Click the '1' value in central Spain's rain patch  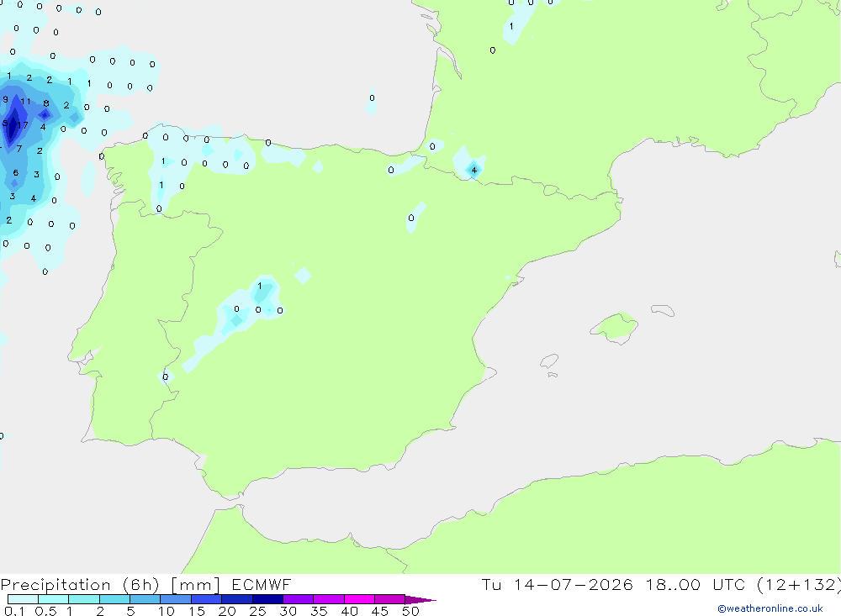tap(260, 286)
